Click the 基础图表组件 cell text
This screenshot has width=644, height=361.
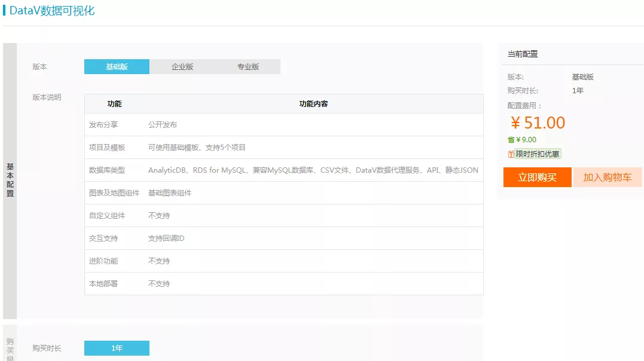pos(170,192)
